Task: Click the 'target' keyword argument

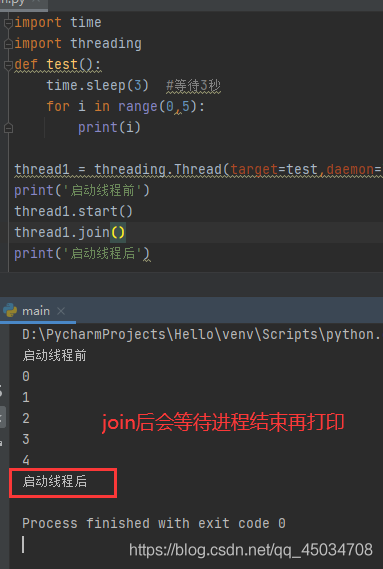Action: (254, 169)
